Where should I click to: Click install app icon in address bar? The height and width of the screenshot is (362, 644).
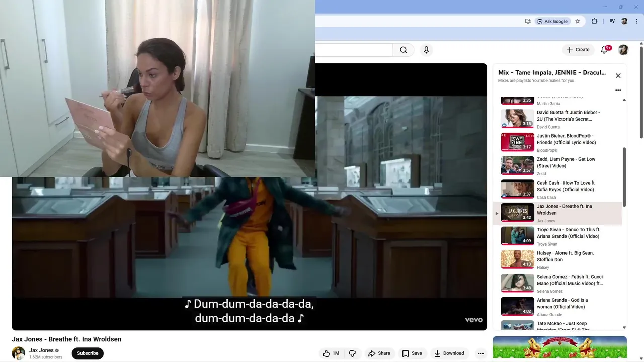tap(528, 21)
